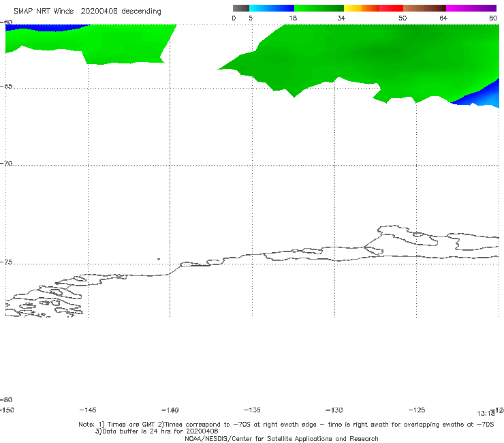Click the 'Note: 1) Times are GMT' text line
504x443 pixels.
coord(286,425)
